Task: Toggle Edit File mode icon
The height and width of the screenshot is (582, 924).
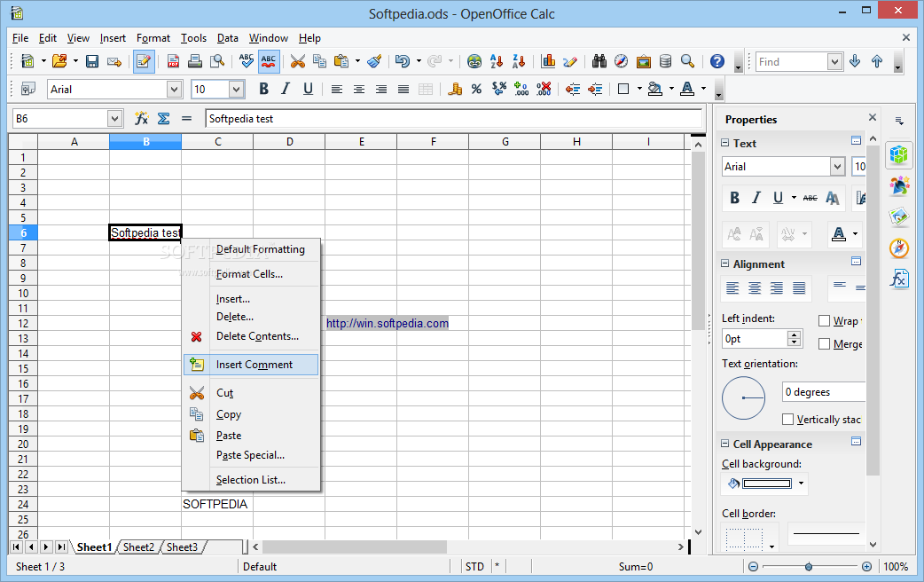Action: click(x=144, y=61)
